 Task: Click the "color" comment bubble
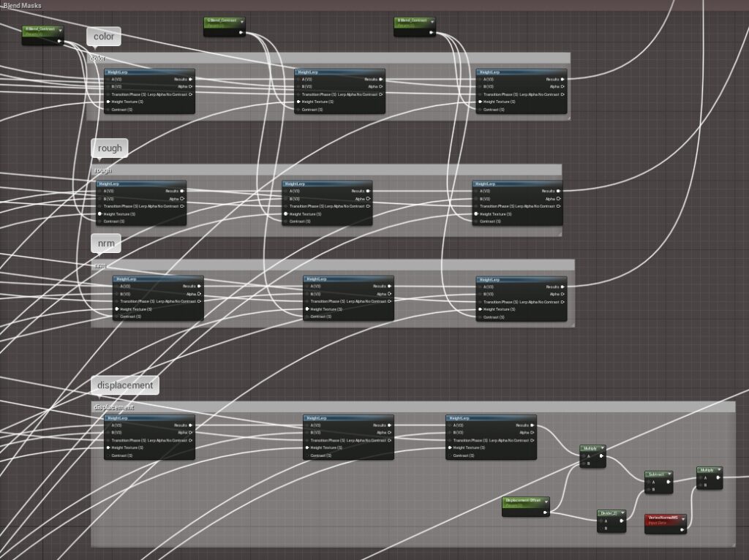point(104,37)
